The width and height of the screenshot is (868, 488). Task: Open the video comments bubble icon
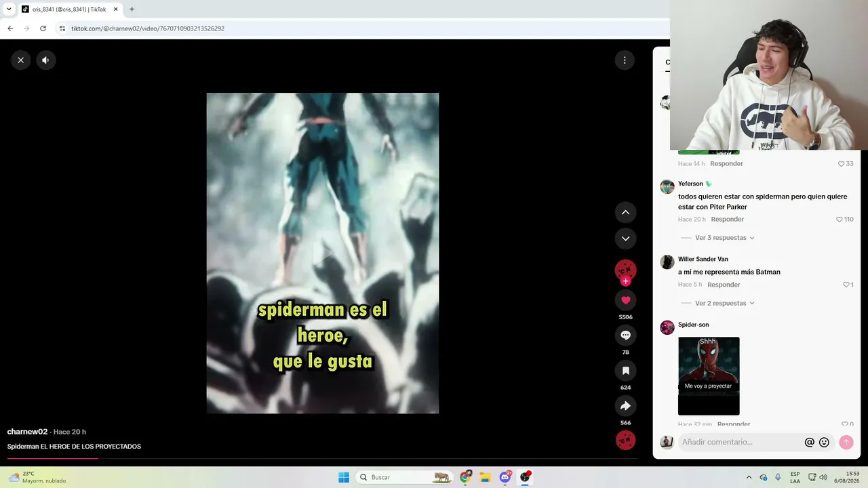click(625, 335)
